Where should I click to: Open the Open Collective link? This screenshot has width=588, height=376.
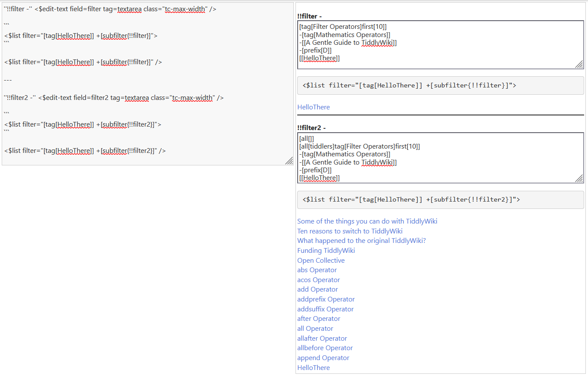click(321, 261)
